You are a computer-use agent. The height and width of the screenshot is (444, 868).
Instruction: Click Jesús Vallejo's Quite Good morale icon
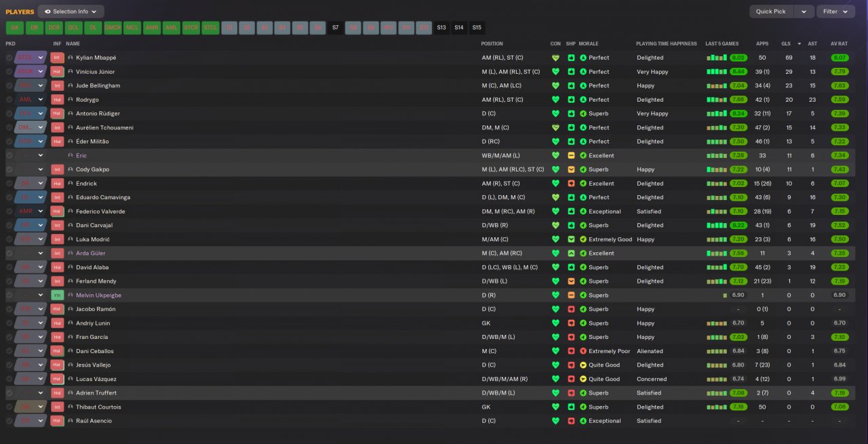point(583,365)
